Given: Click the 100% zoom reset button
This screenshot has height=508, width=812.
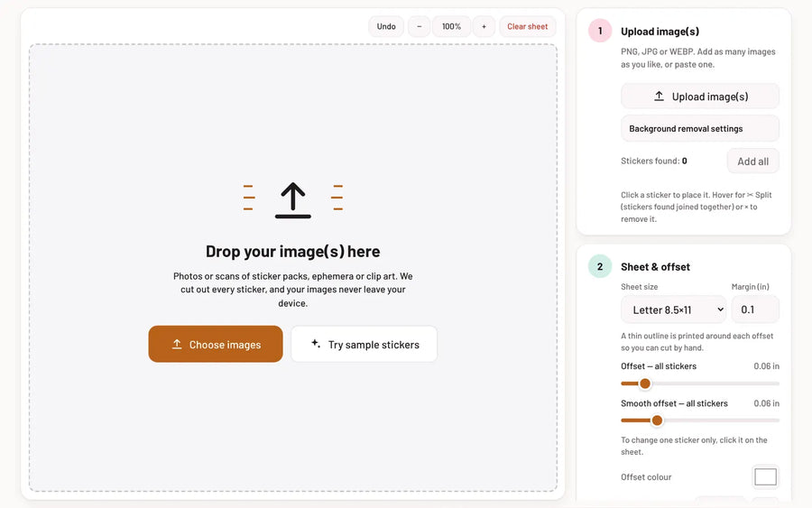Looking at the screenshot, I should click(451, 26).
